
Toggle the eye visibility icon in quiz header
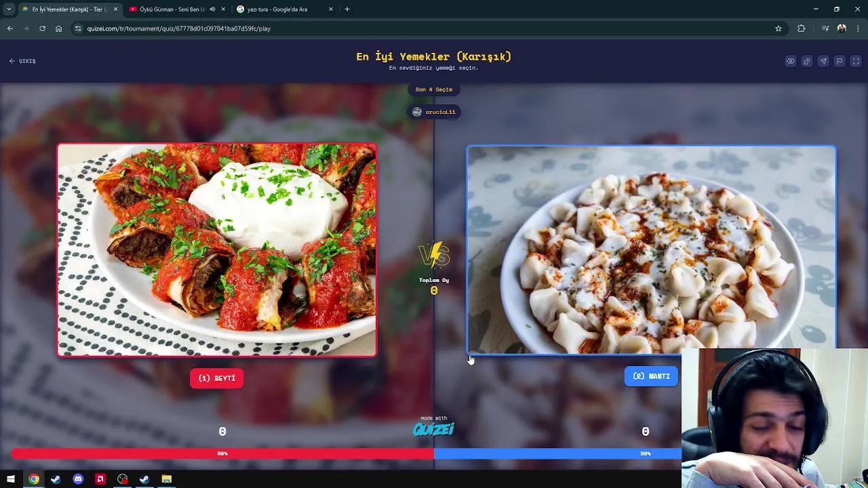coord(791,61)
